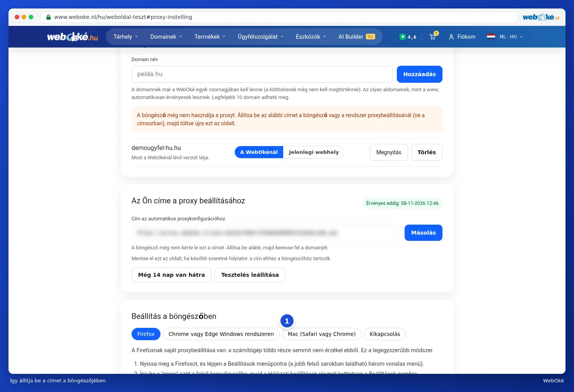Open the AI Builder menu item
Screen dimensions: 574x392
click(357, 37)
